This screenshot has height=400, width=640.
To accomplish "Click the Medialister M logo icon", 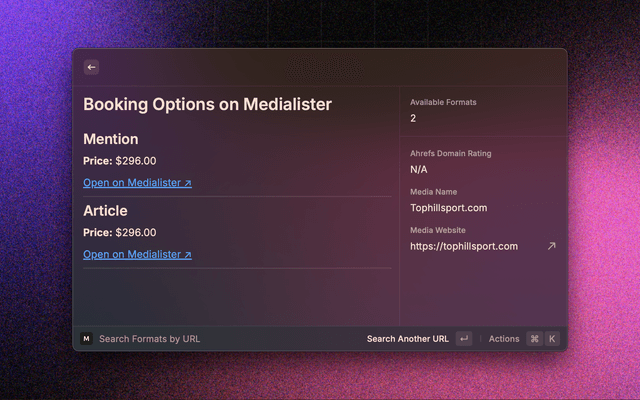I will pos(86,339).
